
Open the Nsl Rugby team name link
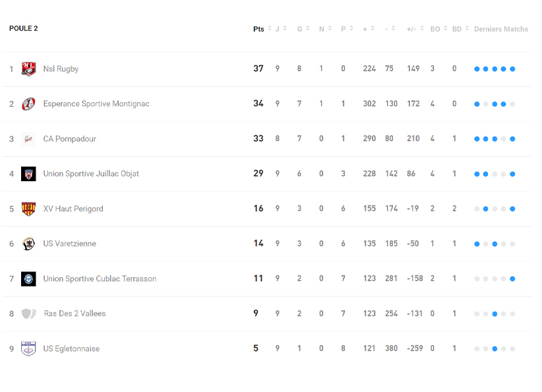[x=61, y=69]
